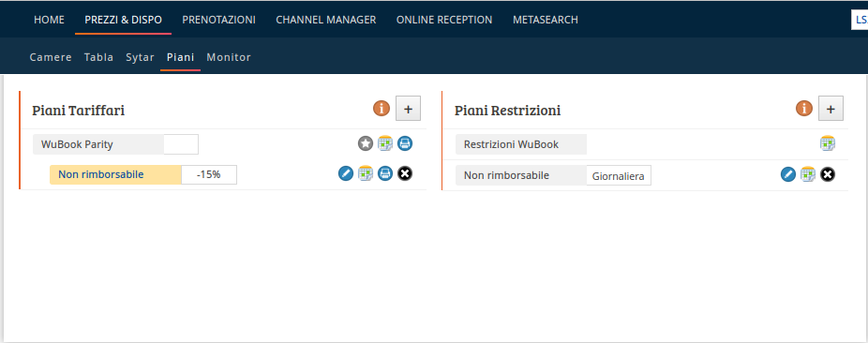Switch to the Tabla tab
The height and width of the screenshot is (343, 868).
tap(98, 57)
